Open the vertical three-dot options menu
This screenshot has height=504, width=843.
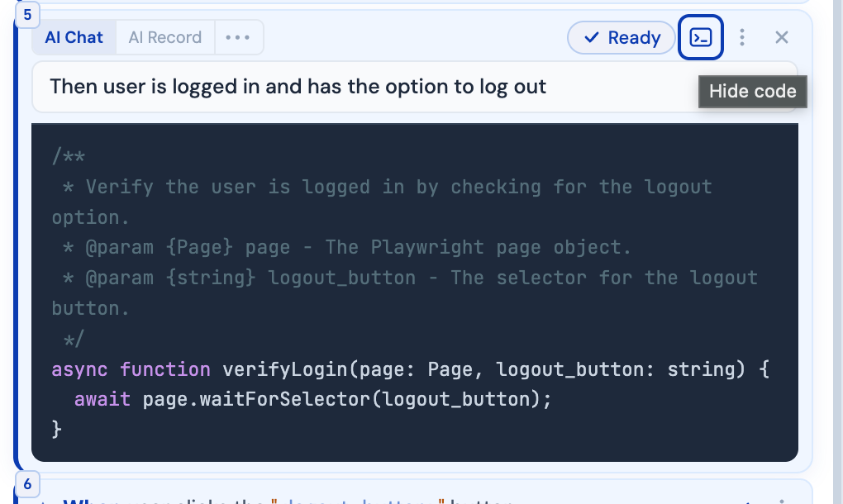point(742,37)
